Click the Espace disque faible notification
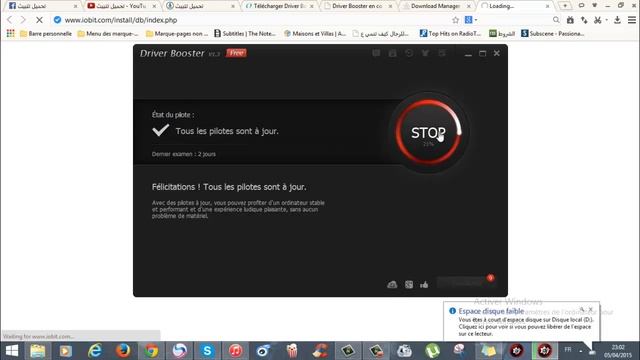640x360 pixels. coord(522,322)
